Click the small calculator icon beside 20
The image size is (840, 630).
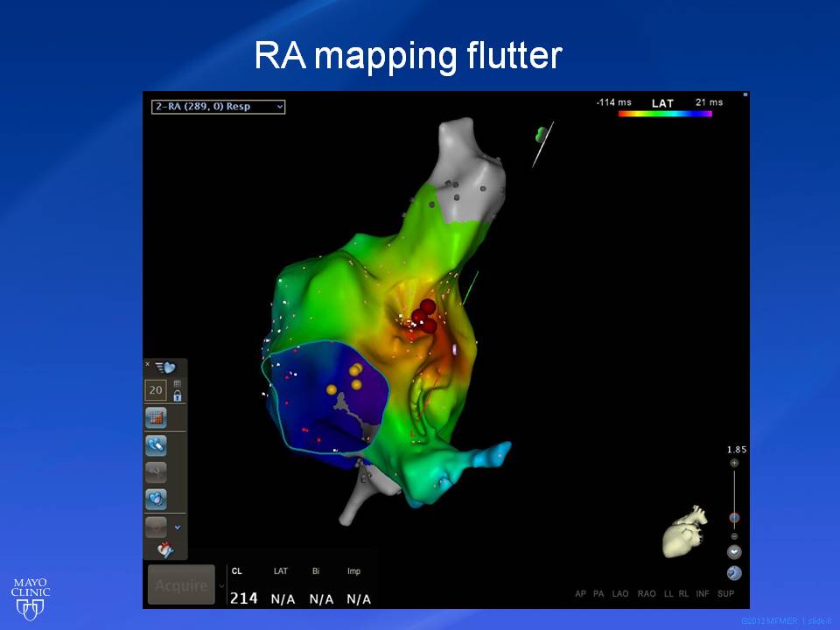[x=178, y=383]
